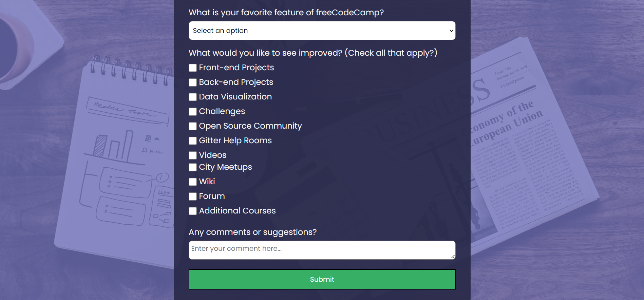Viewport: 644px width, 300px height.
Task: Click the dropdown chevron to show options
Action: (x=451, y=31)
